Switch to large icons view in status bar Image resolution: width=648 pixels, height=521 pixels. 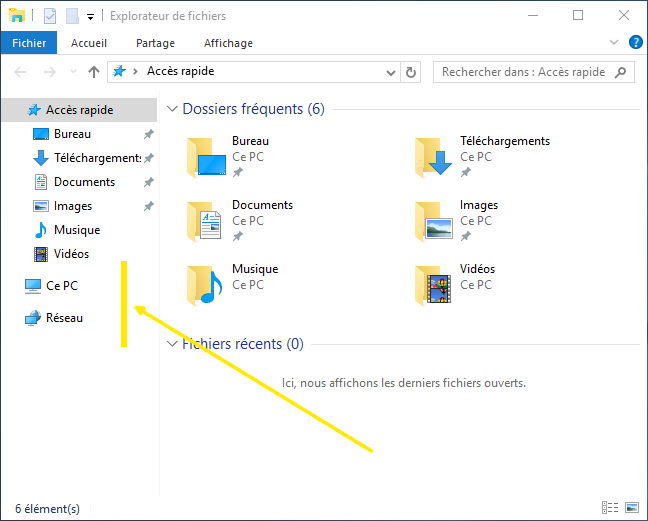click(x=632, y=507)
